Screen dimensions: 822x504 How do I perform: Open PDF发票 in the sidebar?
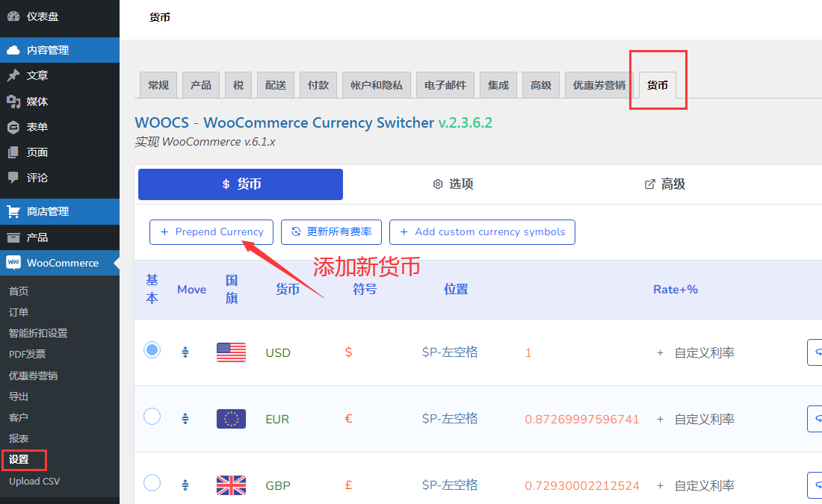tap(27, 354)
